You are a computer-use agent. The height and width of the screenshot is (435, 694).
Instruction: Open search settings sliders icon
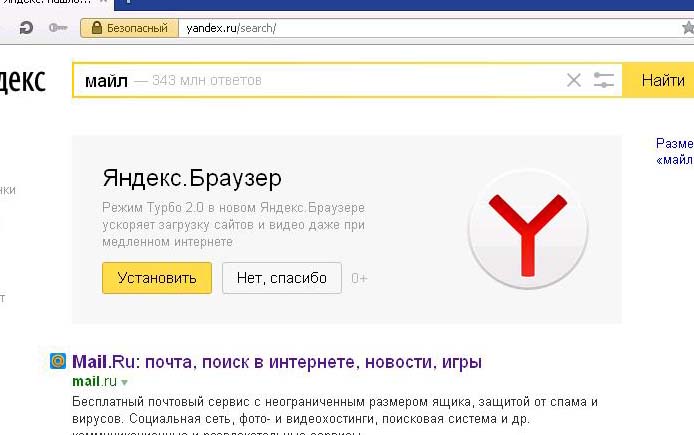point(603,80)
